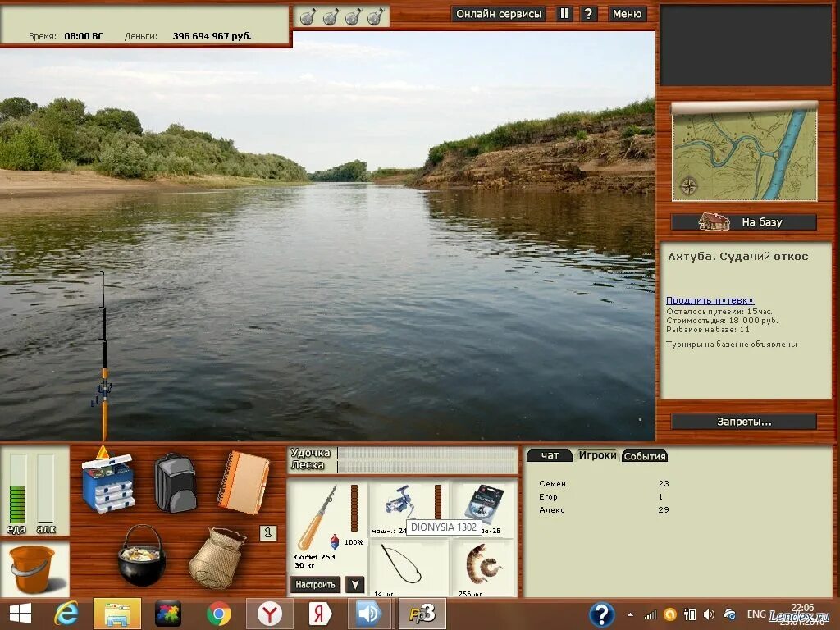Image resolution: width=840 pixels, height=630 pixels.
Task: Click the network signal tray icon
Action: 651,614
